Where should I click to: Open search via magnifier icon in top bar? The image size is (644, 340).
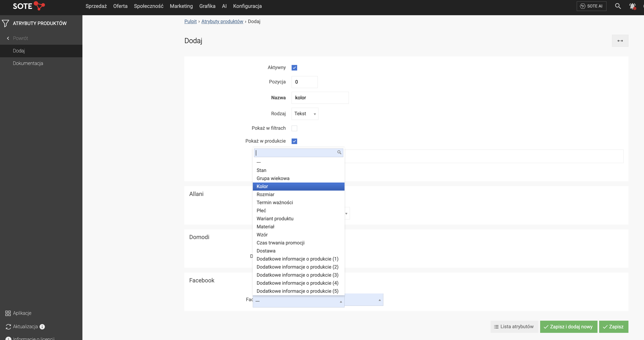coord(618,6)
